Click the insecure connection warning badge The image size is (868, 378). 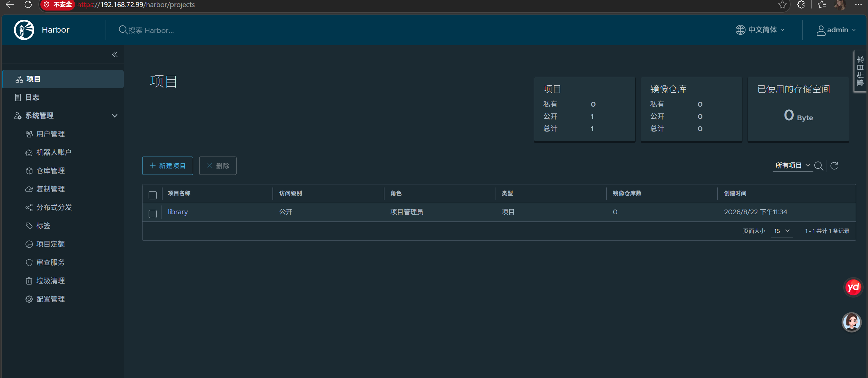[x=58, y=5]
